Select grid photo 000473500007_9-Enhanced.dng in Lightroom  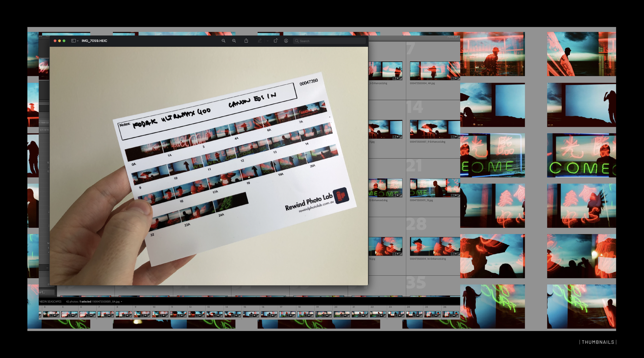point(435,129)
